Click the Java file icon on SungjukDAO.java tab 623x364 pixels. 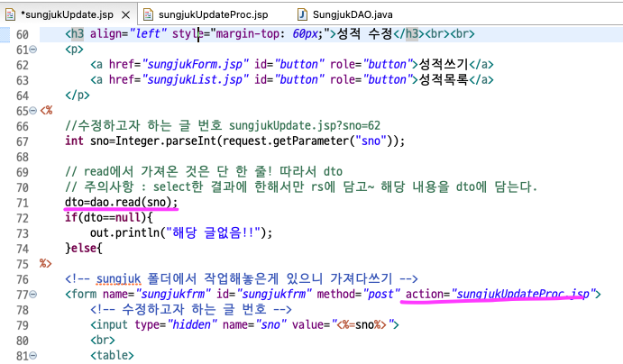coord(302,14)
